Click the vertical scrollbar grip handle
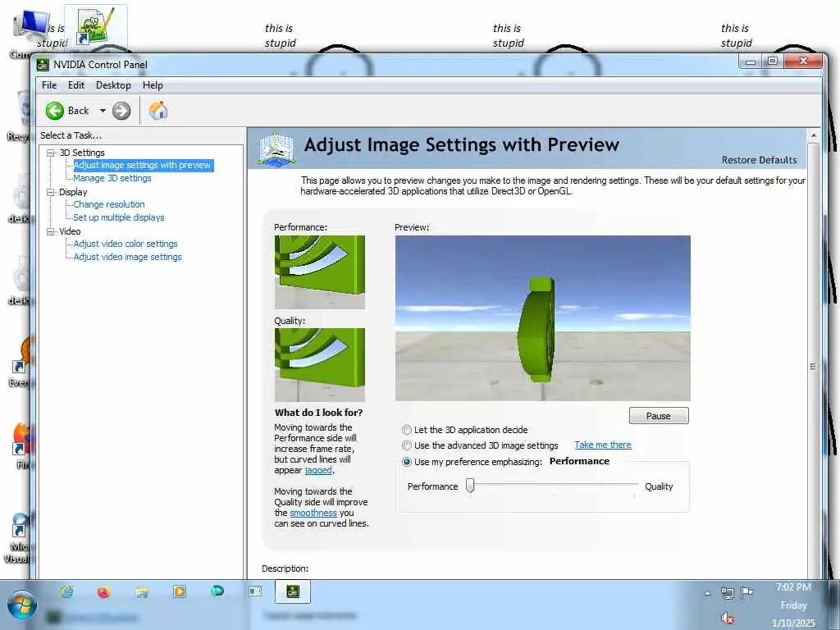Viewport: 840px width, 630px height. [x=813, y=367]
